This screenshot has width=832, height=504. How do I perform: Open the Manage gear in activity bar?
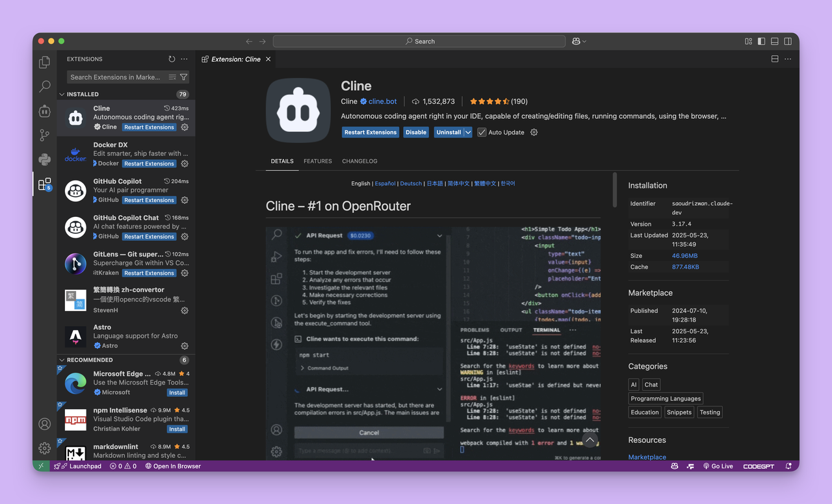(x=44, y=448)
